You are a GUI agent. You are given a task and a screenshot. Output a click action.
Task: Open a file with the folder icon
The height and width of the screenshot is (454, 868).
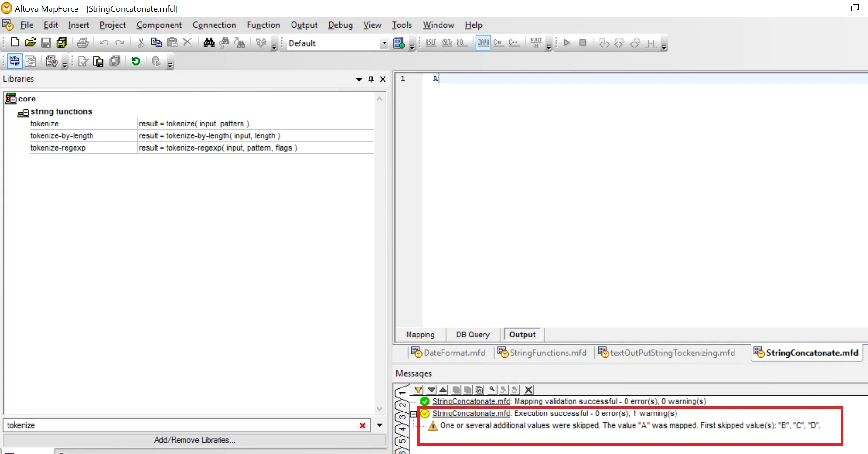coord(31,42)
